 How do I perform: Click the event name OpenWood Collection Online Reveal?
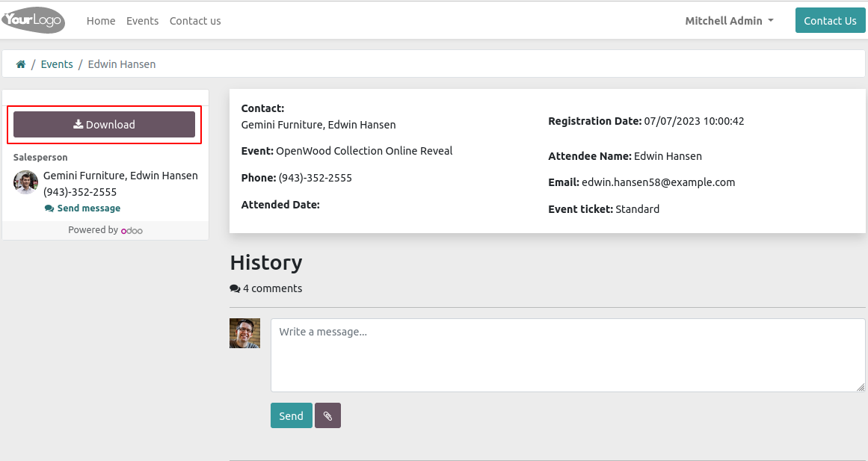(x=364, y=150)
